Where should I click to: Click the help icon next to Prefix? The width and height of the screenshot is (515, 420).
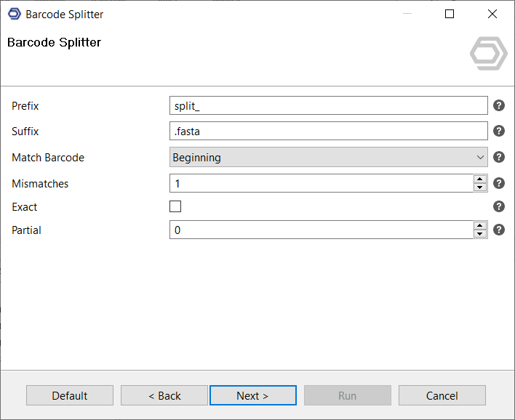499,105
